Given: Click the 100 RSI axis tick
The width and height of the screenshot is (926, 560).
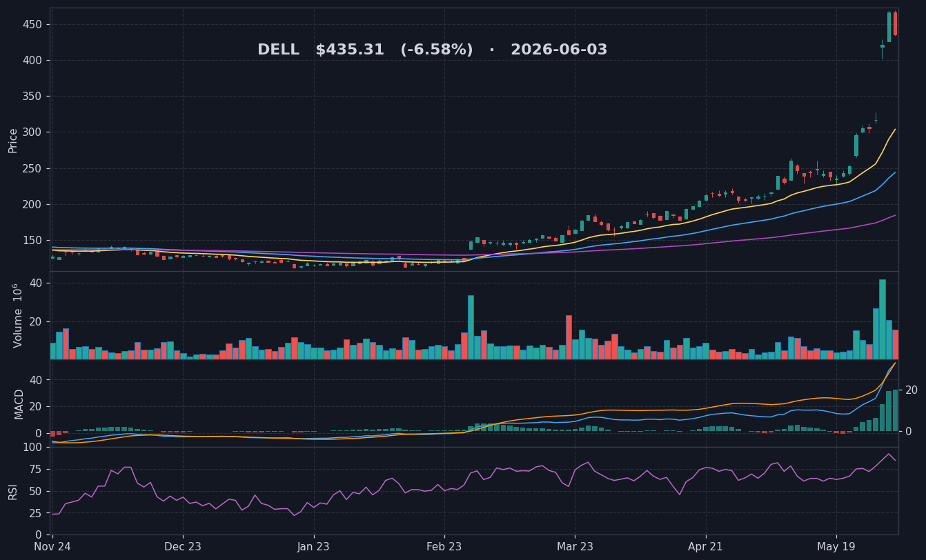Looking at the screenshot, I should 33,448.
